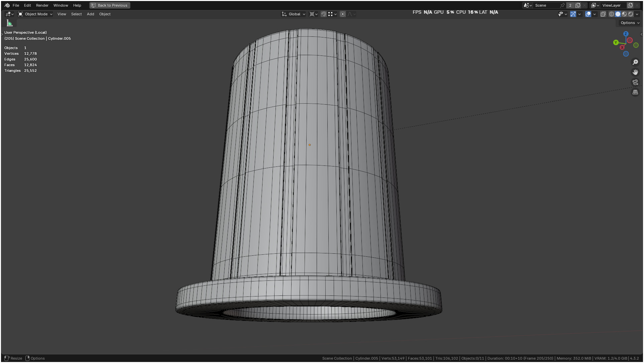Switch perspective/orthographic with the grid icon
This screenshot has height=363, width=644.
[x=635, y=92]
